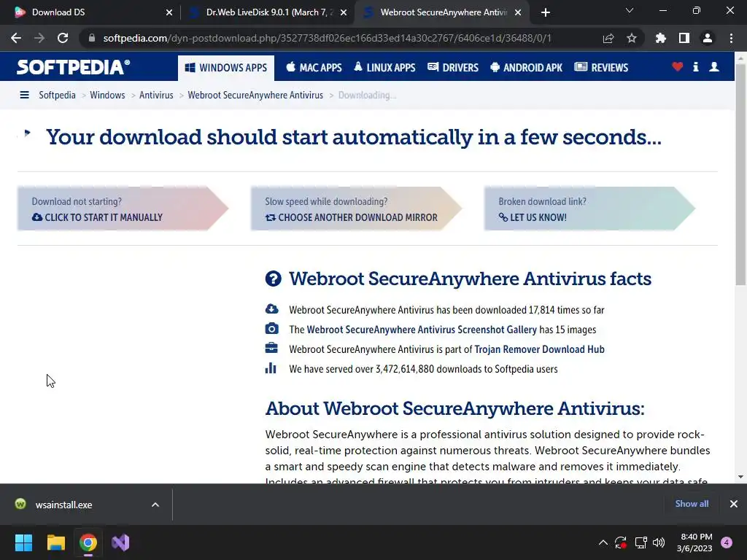
Task: Open the notification center badge
Action: coord(727,542)
